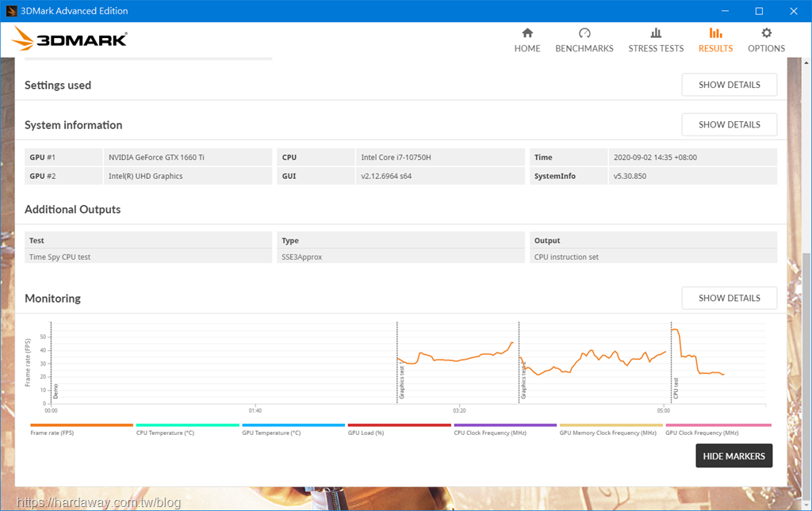The width and height of the screenshot is (812, 511).
Task: Select the RESULTS tab label
Action: (716, 48)
